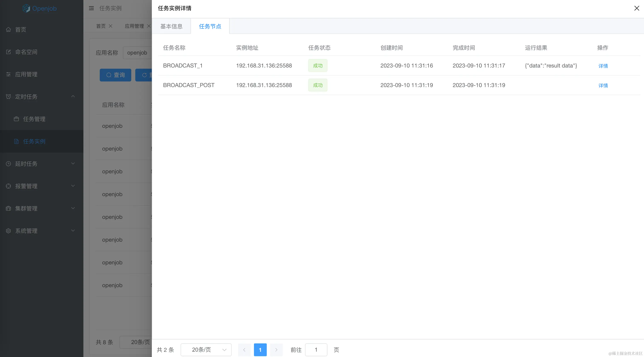Click the 前往 page number input

316,350
